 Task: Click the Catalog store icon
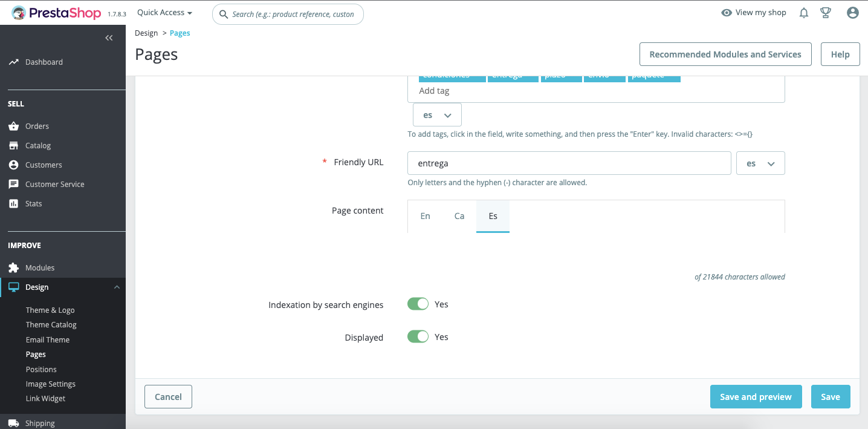tap(13, 145)
